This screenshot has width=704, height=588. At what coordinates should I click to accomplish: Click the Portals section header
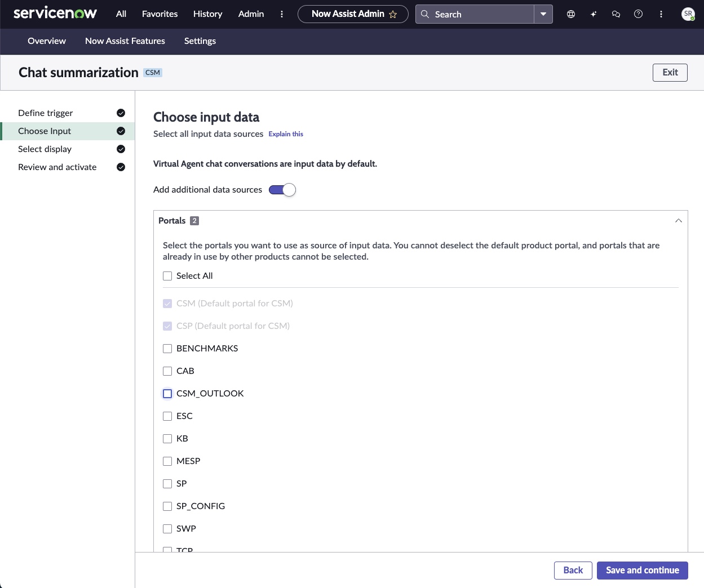(x=420, y=221)
